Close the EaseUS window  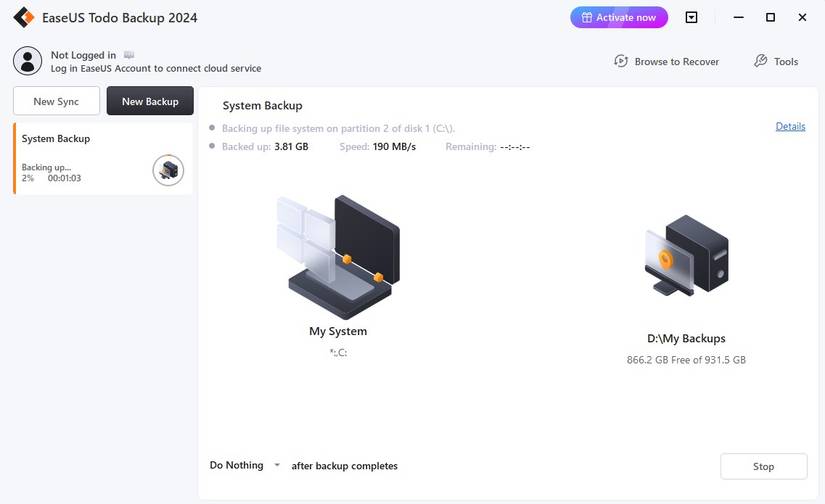[x=802, y=17]
